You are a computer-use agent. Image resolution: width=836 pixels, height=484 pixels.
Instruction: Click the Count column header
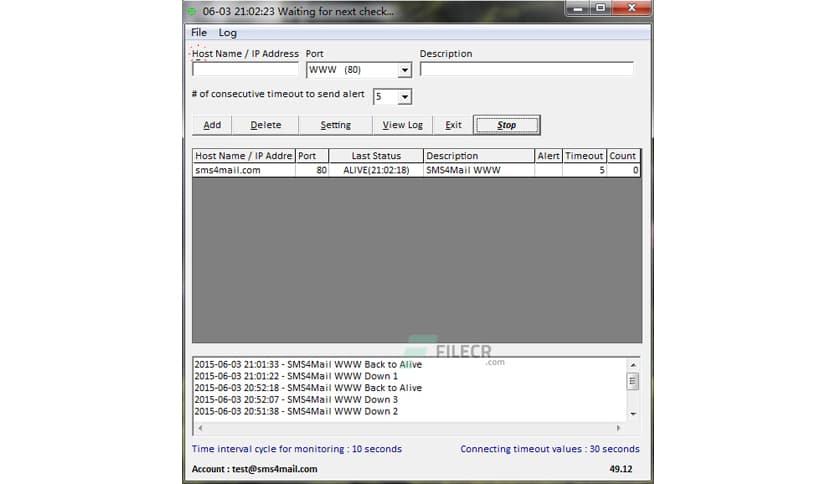click(623, 156)
